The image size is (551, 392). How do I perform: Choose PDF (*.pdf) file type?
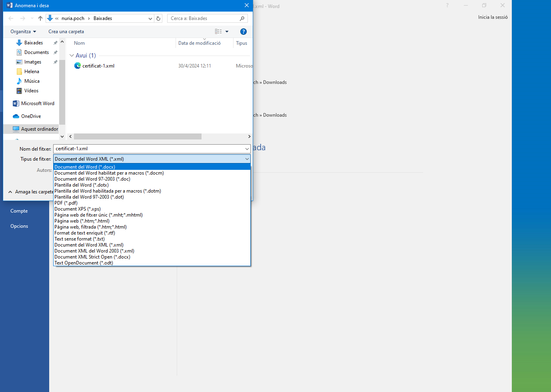pyautogui.click(x=66, y=203)
